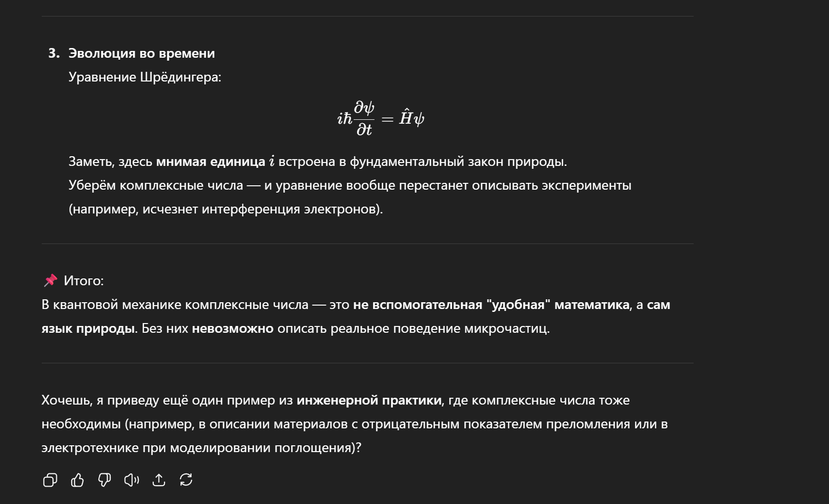The height and width of the screenshot is (504, 829).
Task: Click the copy response icon
Action: tap(50, 480)
